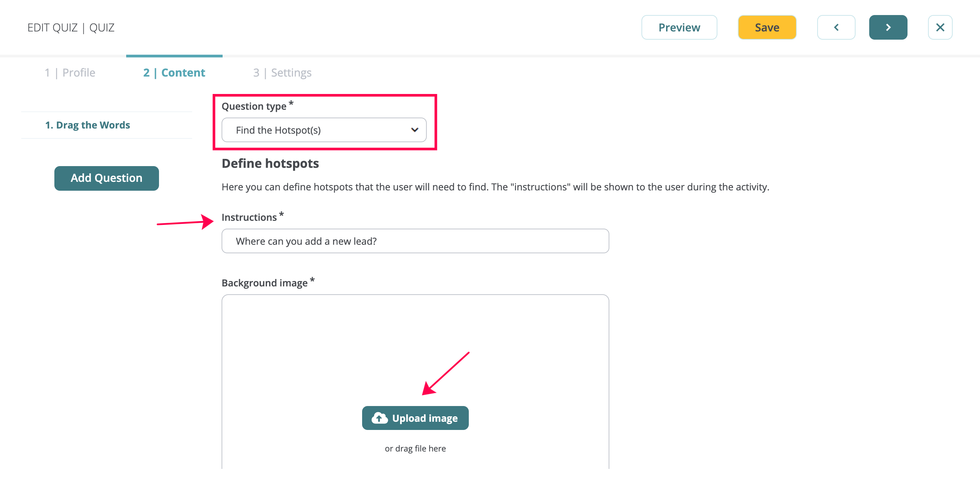This screenshot has width=980, height=486.
Task: Open the Question type dropdown chevron
Action: [414, 130]
